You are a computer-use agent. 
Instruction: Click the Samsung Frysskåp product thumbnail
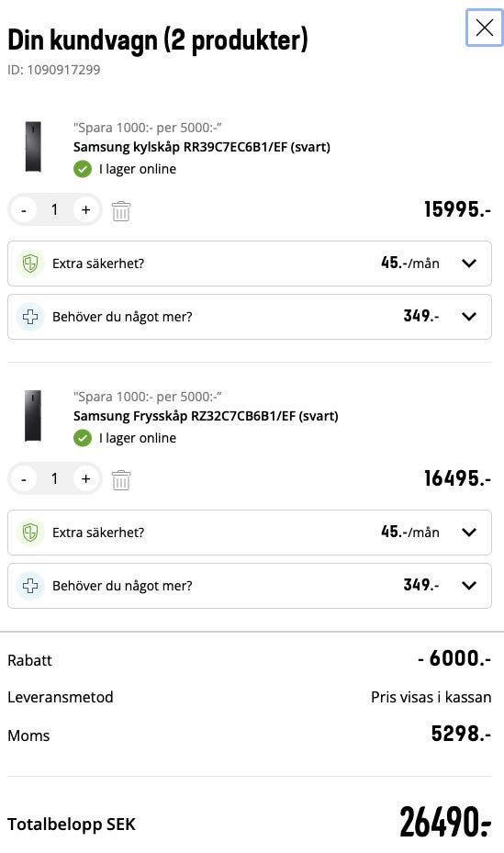(x=33, y=416)
